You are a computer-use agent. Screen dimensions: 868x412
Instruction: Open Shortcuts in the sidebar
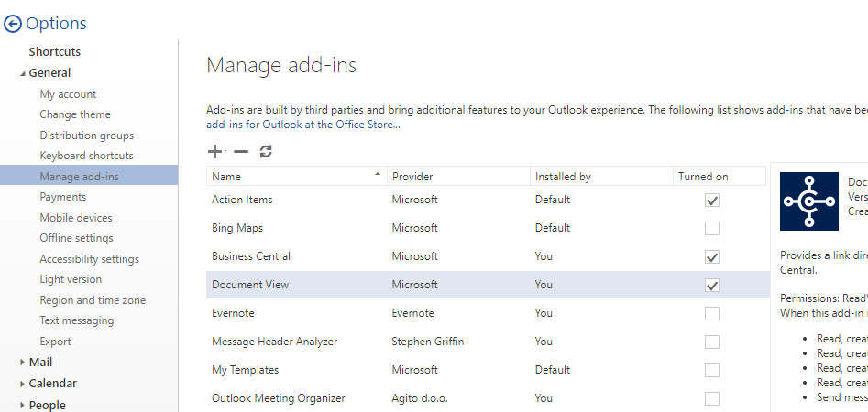[x=55, y=52]
